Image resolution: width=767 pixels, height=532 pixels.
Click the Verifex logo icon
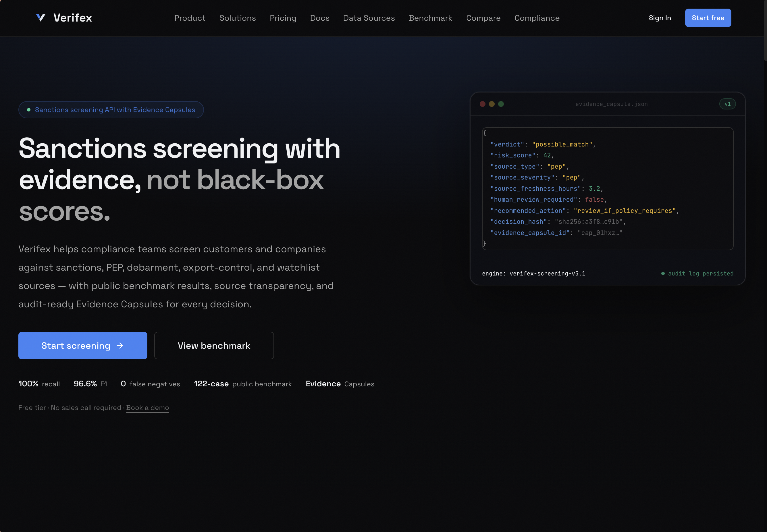coord(41,18)
